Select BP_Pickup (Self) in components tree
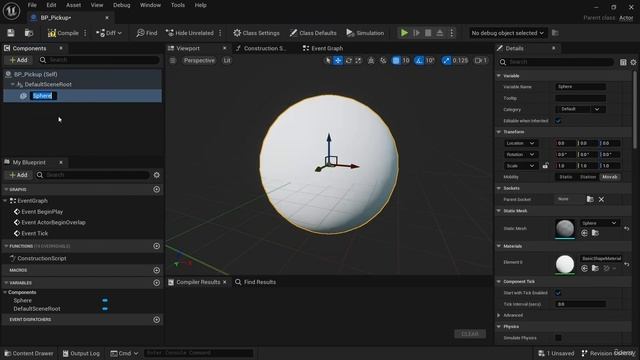The width and height of the screenshot is (640, 360). coord(36,74)
